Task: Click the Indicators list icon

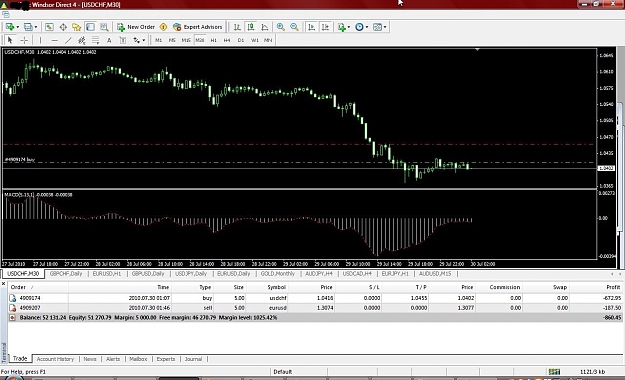Action: point(342,27)
